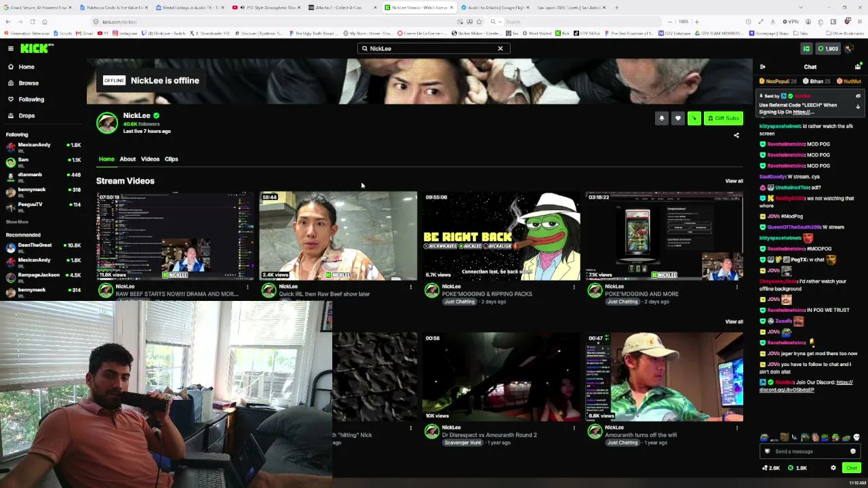Select the channel Home tab
The width and height of the screenshot is (868, 488).
[106, 159]
